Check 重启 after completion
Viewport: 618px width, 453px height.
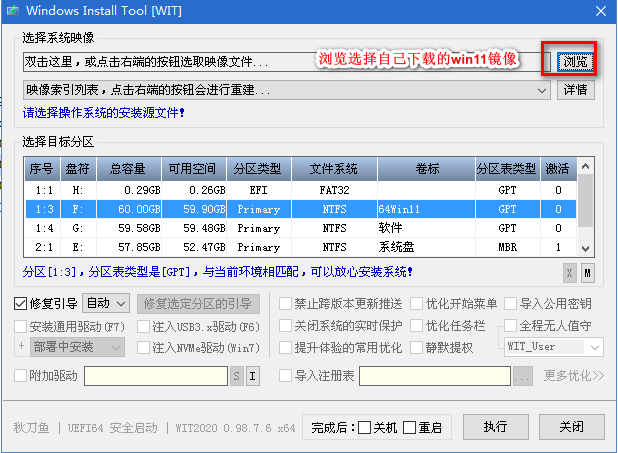point(410,427)
